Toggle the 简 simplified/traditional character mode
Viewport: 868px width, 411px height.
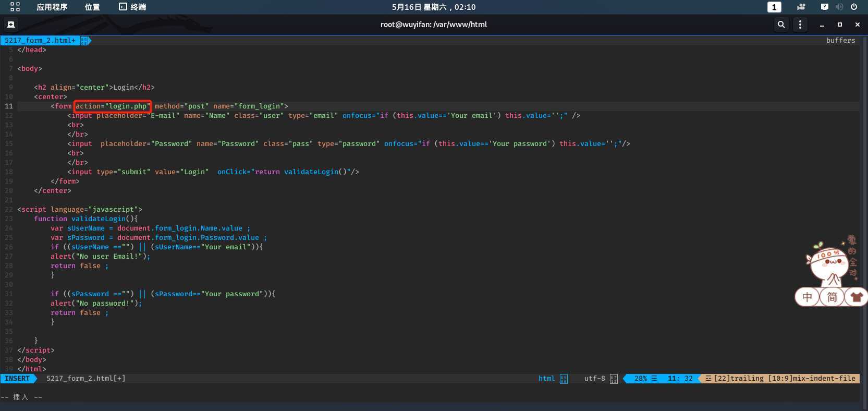[x=832, y=297]
